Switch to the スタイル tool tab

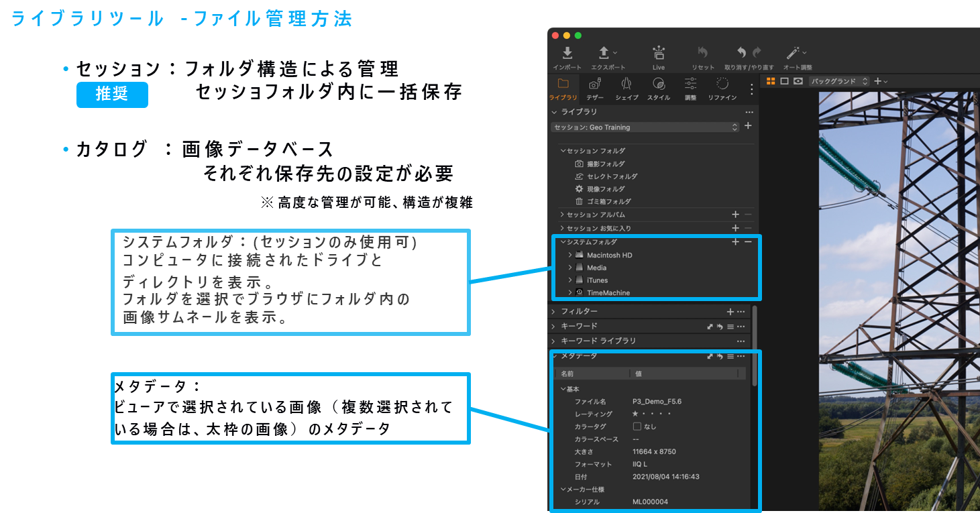point(658,89)
